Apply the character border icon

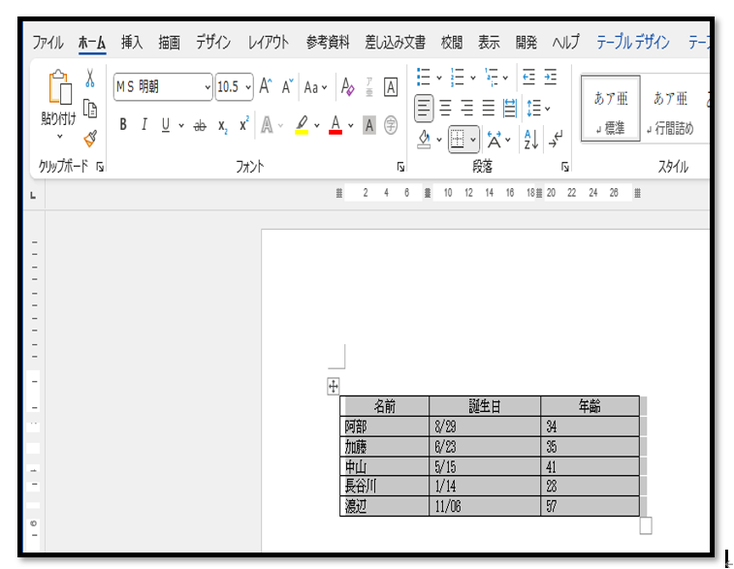tap(391, 87)
